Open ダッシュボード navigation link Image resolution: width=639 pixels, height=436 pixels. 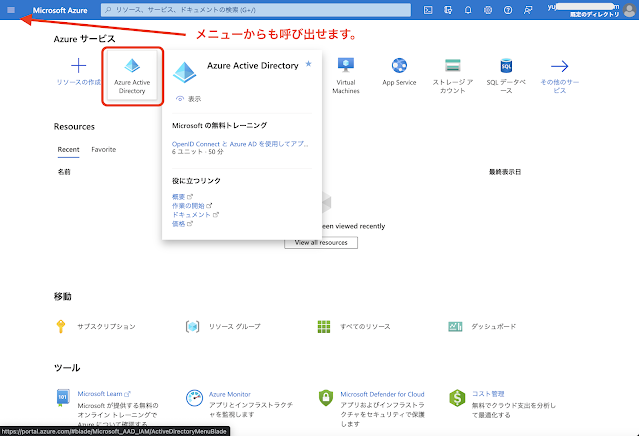494,326
